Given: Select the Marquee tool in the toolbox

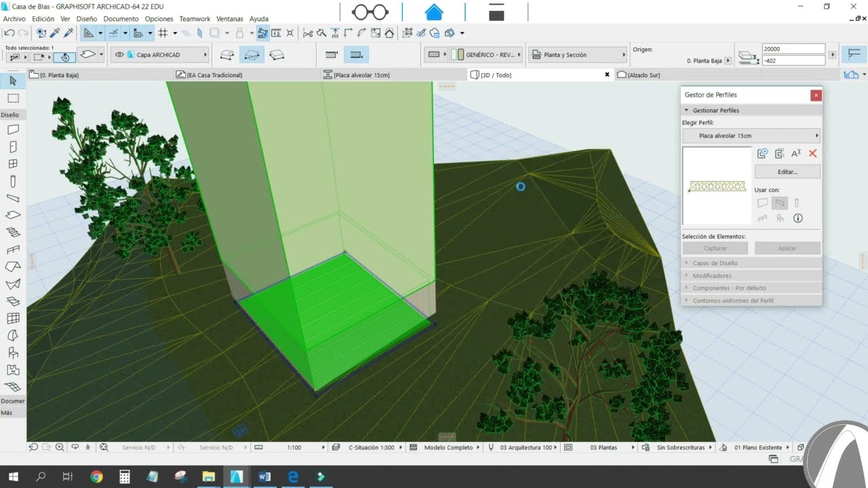Looking at the screenshot, I should (x=13, y=98).
